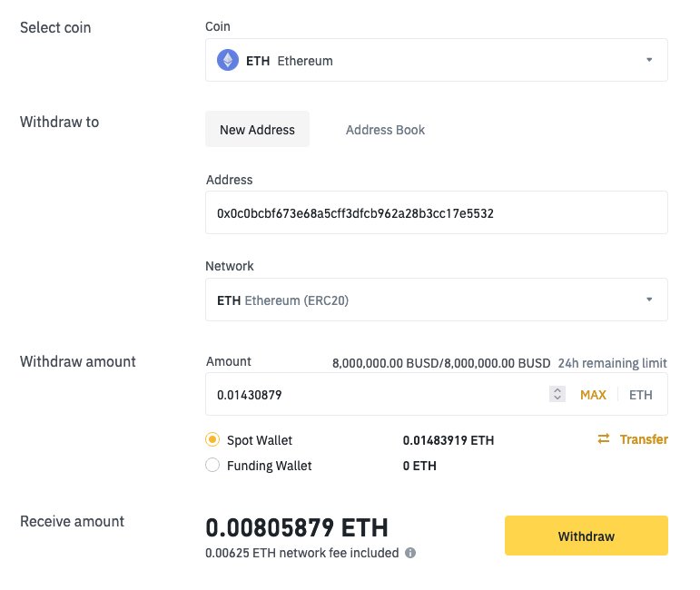The image size is (700, 590).
Task: Click the Address input field
Action: (436, 213)
